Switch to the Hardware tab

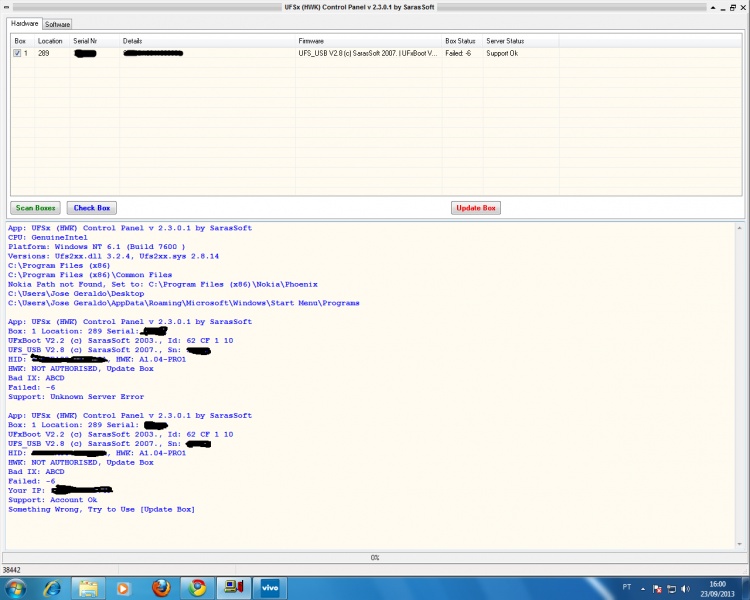24,23
